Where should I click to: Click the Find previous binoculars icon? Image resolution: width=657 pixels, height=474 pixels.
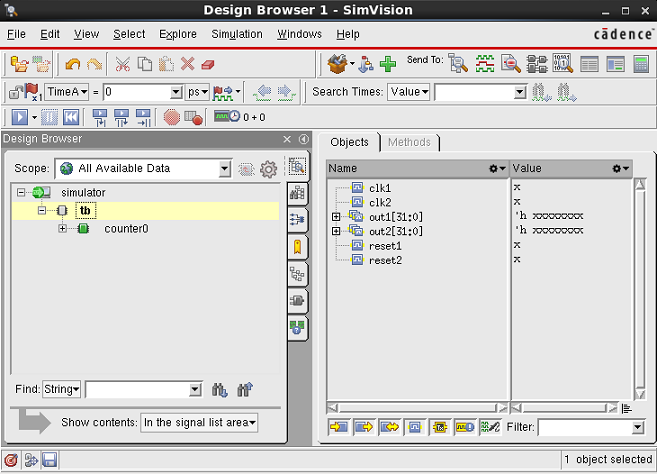245,390
